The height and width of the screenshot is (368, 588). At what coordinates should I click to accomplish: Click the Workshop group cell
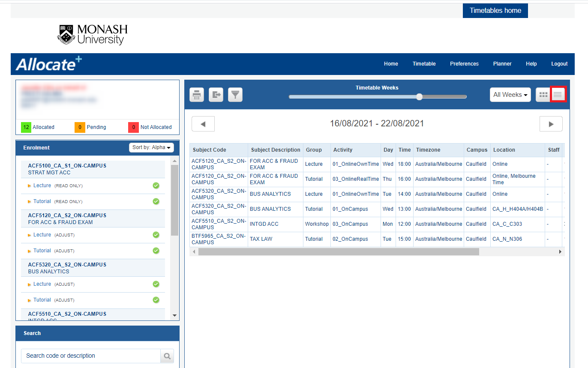[317, 224]
